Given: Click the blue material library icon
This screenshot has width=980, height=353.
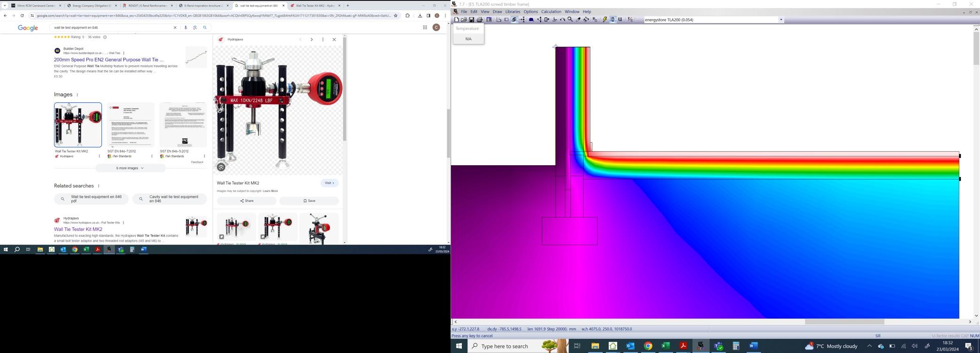Looking at the screenshot, I should coord(531,20).
